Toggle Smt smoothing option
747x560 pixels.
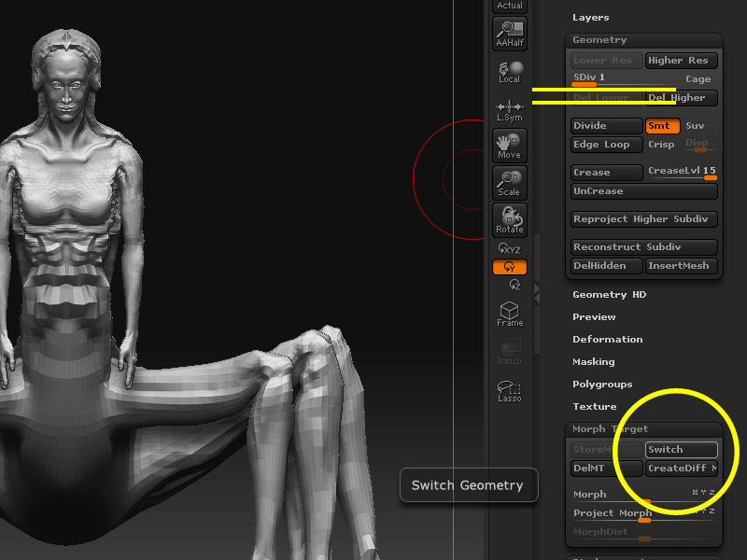tap(661, 125)
